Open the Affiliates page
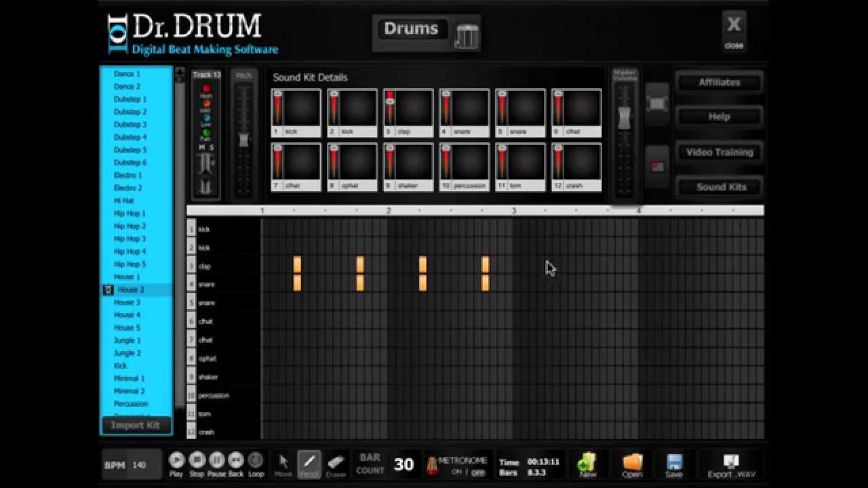The width and height of the screenshot is (868, 488). click(719, 82)
